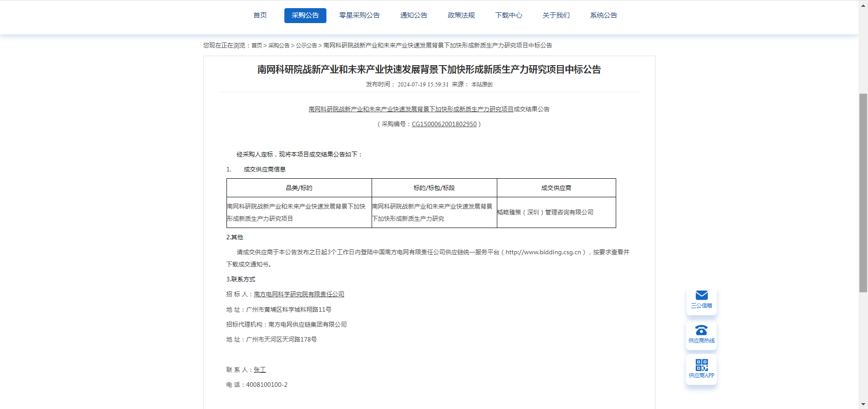Click the 首页 breadcrumb link
The height and width of the screenshot is (409, 868).
click(257, 45)
